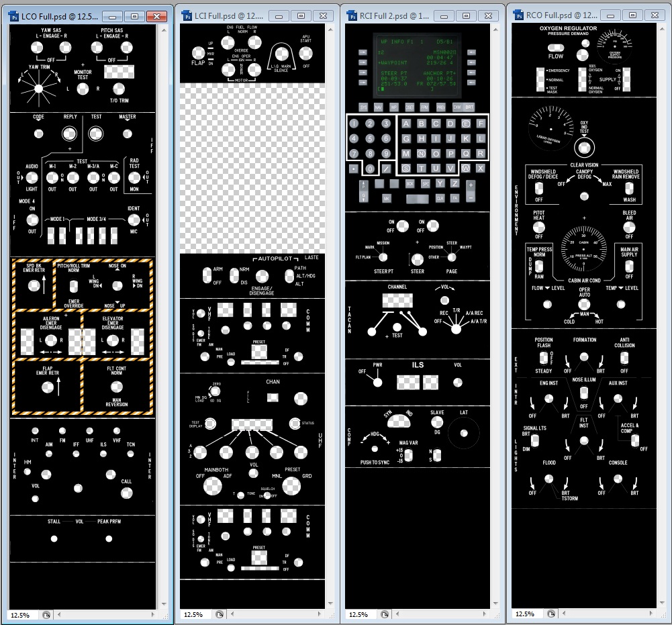The height and width of the screenshot is (625, 672).
Task: Click the status bar preview icon in RCO Full.psd window
Action: point(551,614)
